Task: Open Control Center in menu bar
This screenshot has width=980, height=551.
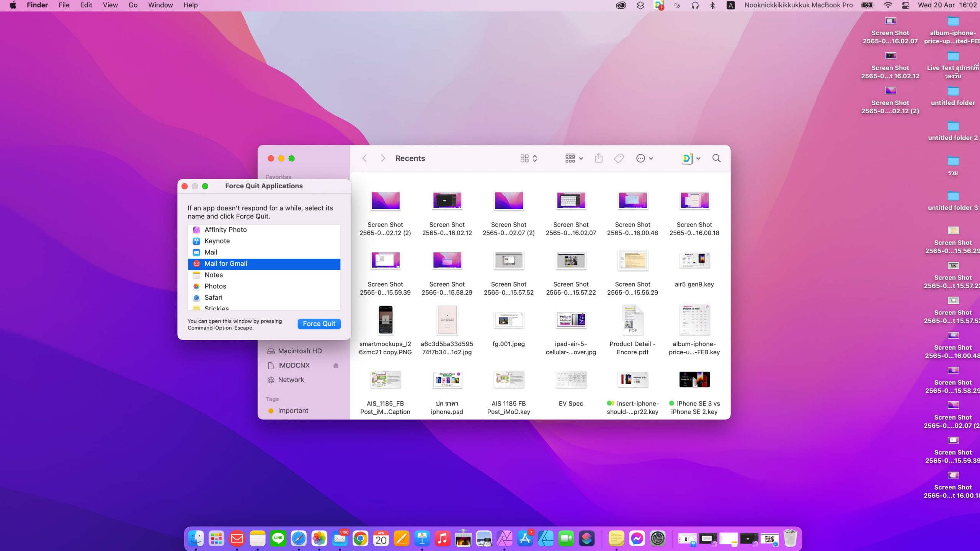Action: click(x=905, y=5)
